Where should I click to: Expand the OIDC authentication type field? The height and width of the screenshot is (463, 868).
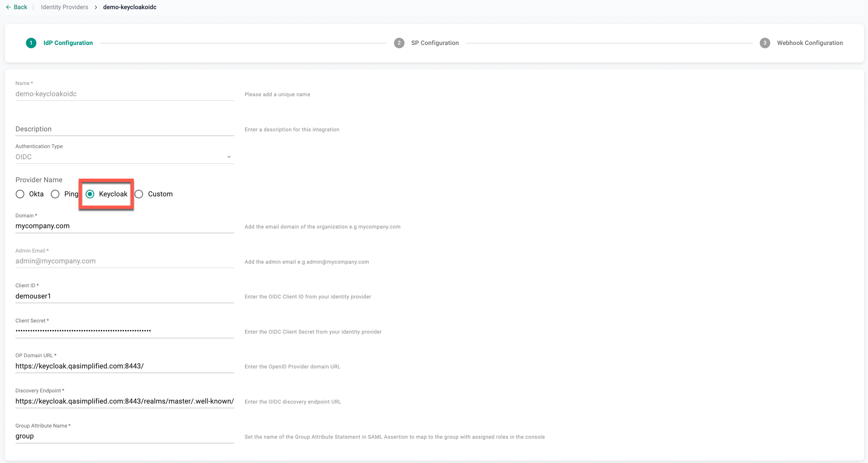click(x=121, y=157)
